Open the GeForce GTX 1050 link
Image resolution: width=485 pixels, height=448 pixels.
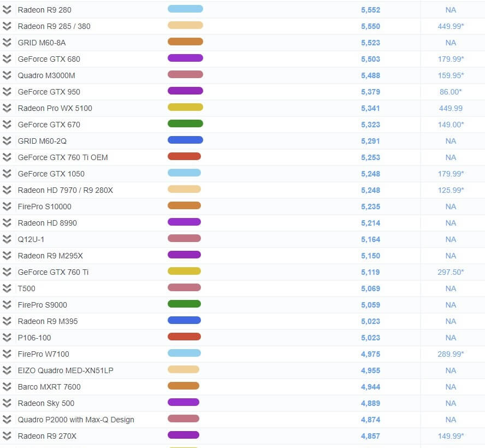coord(51,174)
